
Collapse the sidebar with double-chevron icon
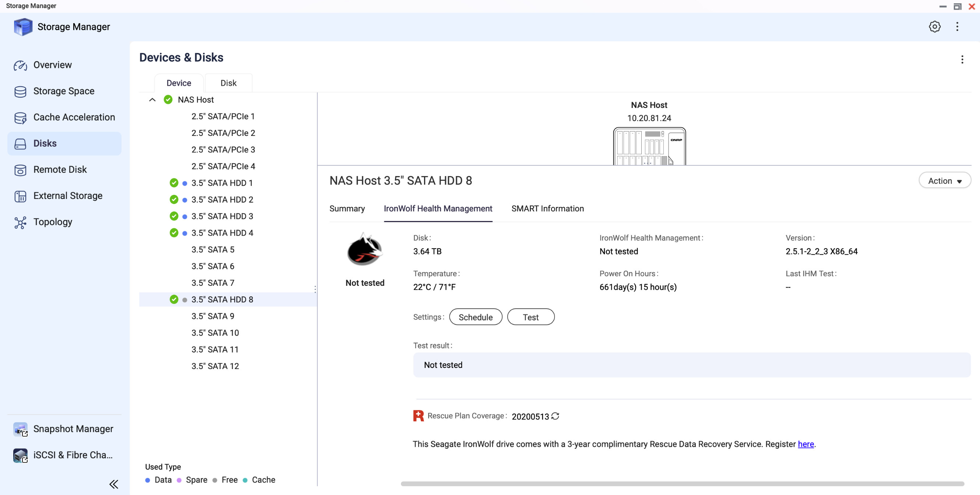pyautogui.click(x=114, y=484)
